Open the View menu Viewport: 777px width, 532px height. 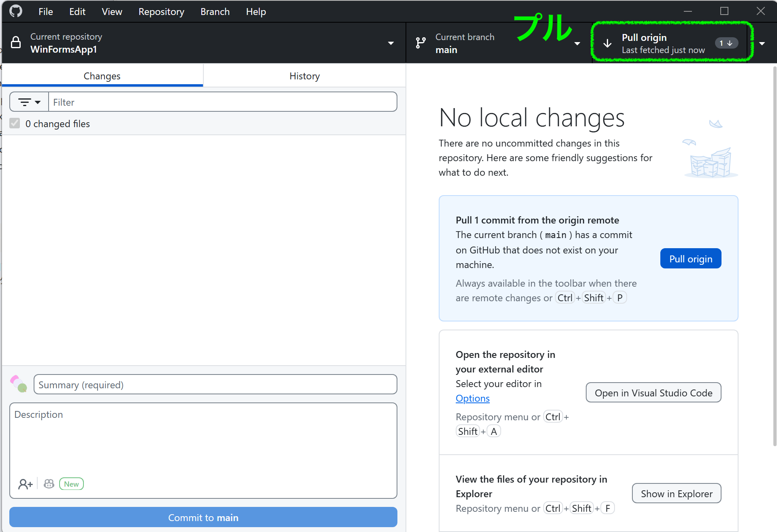(112, 12)
